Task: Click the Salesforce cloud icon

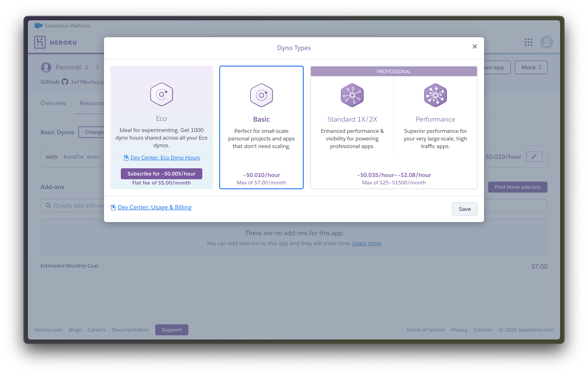Action: pyautogui.click(x=38, y=26)
